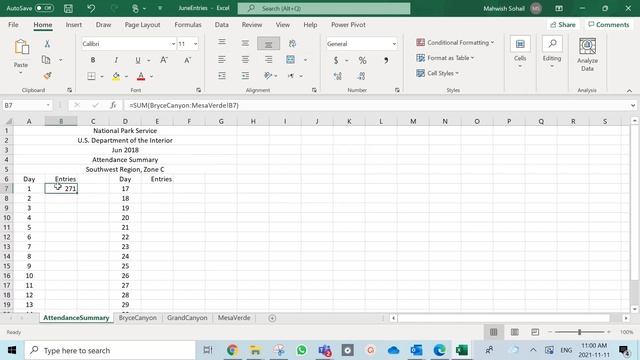The image size is (640, 360).
Task: Decrease indent icon
Action: pyautogui.click(x=222, y=76)
